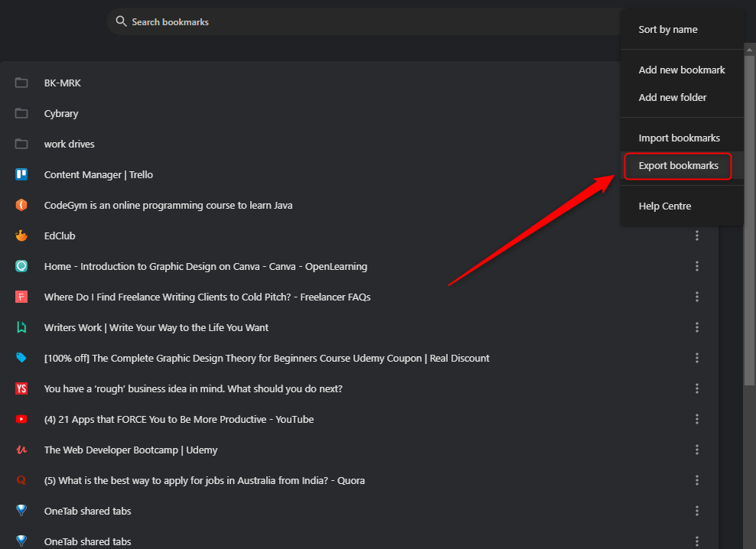Click the Udemy icon for Web Developer Bootcamp

[21, 450]
